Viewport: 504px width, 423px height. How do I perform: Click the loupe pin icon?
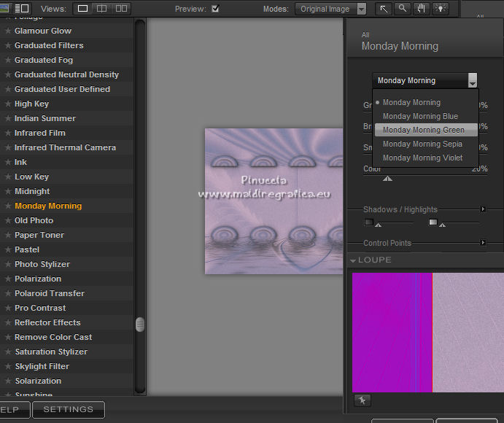pos(363,400)
